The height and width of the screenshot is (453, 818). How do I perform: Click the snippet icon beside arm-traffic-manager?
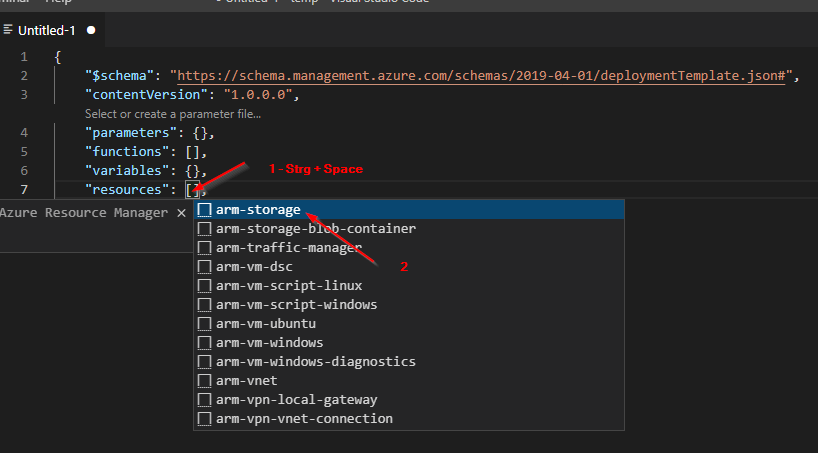click(204, 247)
